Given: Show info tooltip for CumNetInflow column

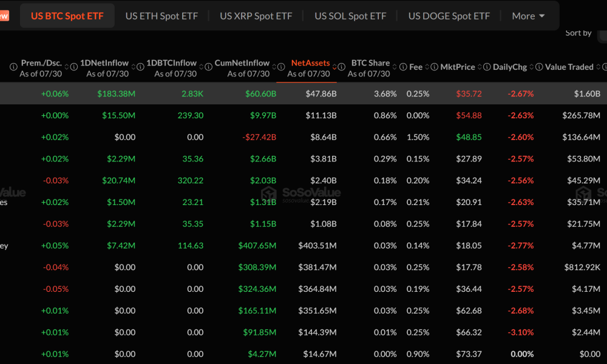Looking at the screenshot, I should [x=208, y=67].
